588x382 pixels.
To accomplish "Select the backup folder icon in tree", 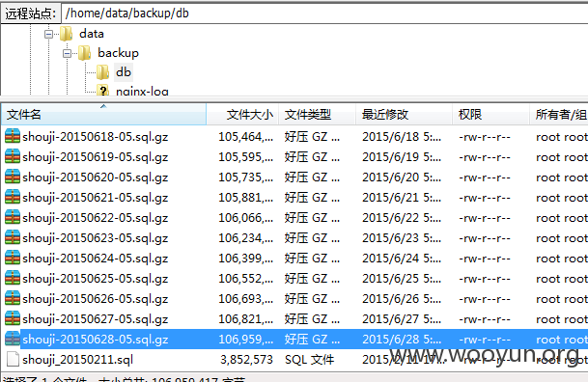I will pyautogui.click(x=85, y=53).
